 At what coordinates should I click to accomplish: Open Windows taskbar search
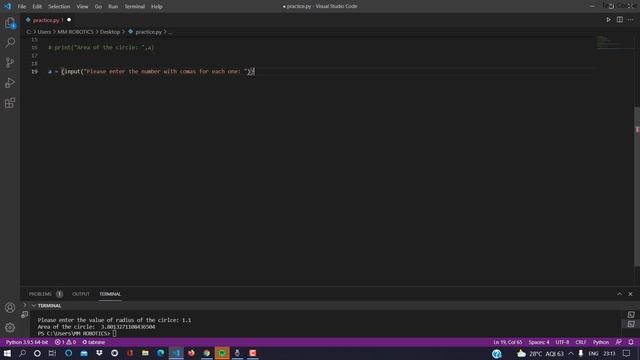(x=22, y=353)
